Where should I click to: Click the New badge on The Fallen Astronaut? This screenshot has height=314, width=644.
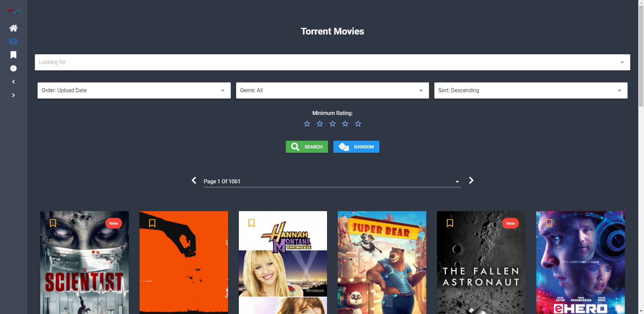coord(511,224)
